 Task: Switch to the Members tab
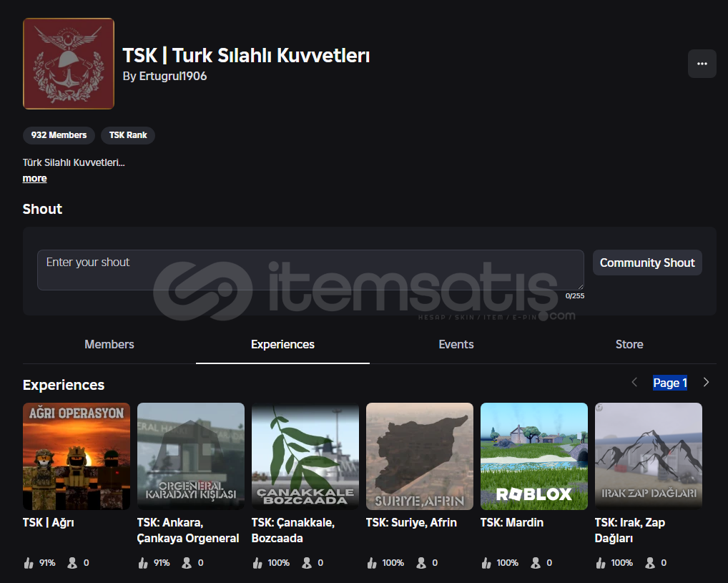click(109, 344)
